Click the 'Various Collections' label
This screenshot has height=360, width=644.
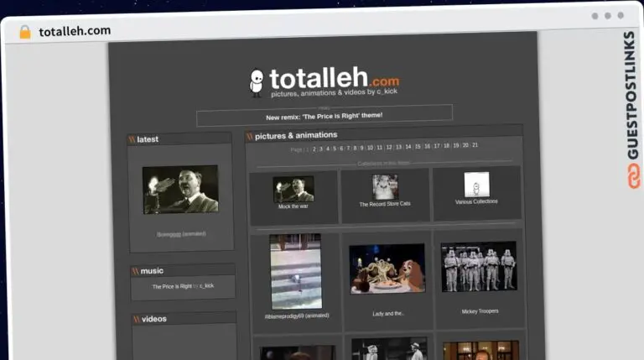[x=476, y=201]
